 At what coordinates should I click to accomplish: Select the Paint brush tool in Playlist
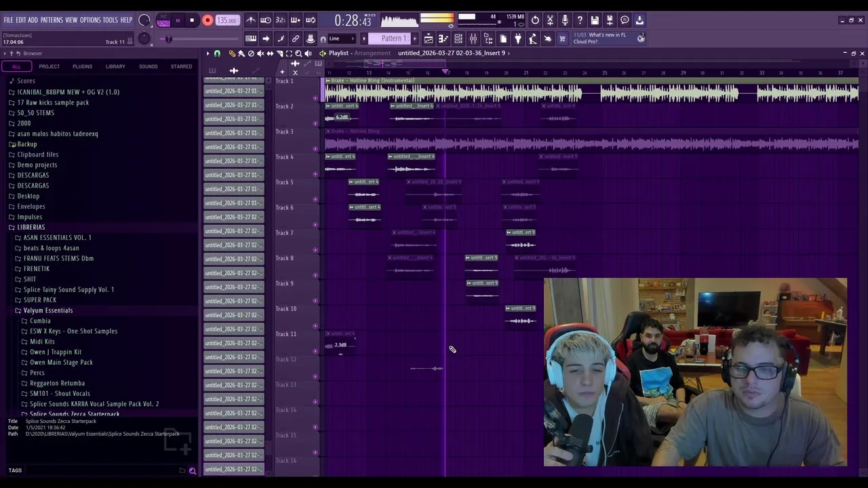(x=241, y=54)
